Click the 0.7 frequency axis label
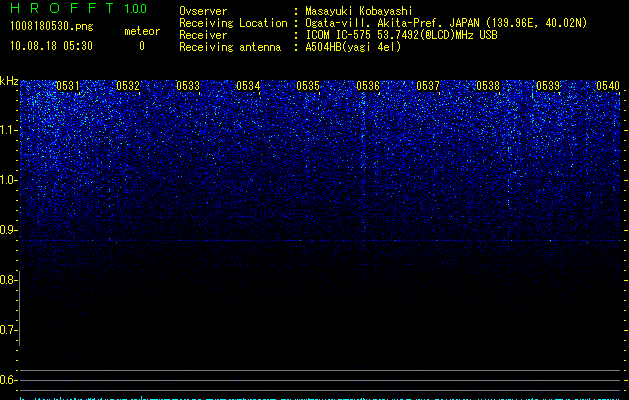629x400 pixels. tap(7, 330)
